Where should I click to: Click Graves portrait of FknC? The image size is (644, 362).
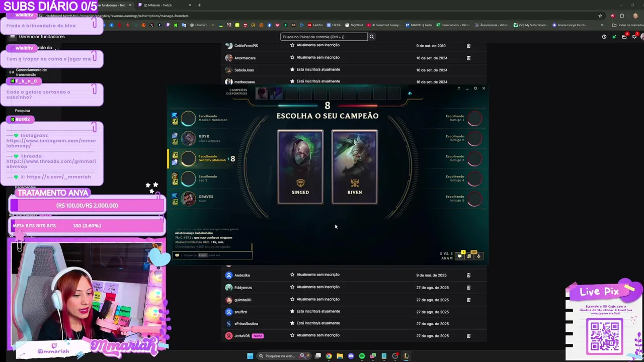(188, 199)
